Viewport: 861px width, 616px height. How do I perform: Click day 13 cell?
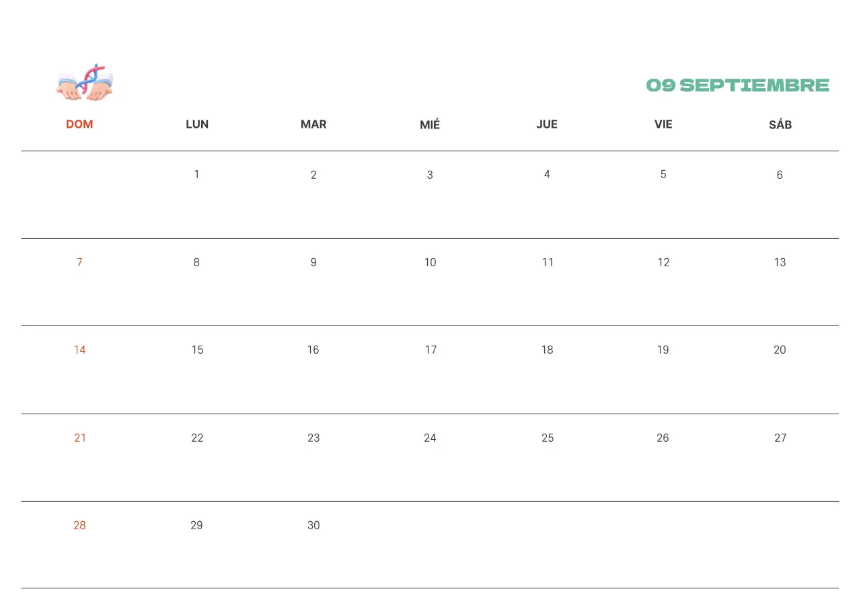780,262
